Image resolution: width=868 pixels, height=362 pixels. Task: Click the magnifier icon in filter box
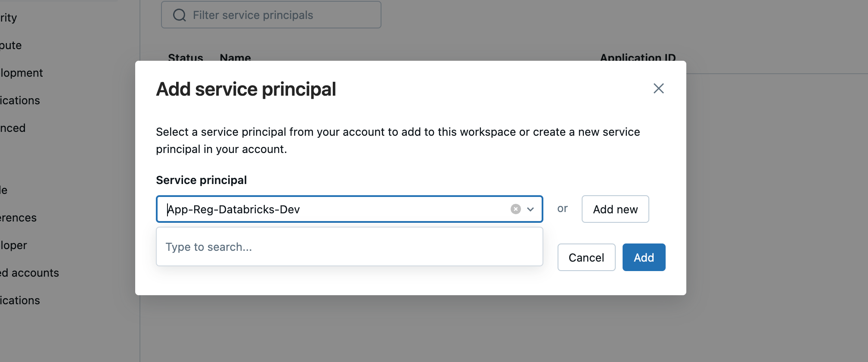[179, 15]
